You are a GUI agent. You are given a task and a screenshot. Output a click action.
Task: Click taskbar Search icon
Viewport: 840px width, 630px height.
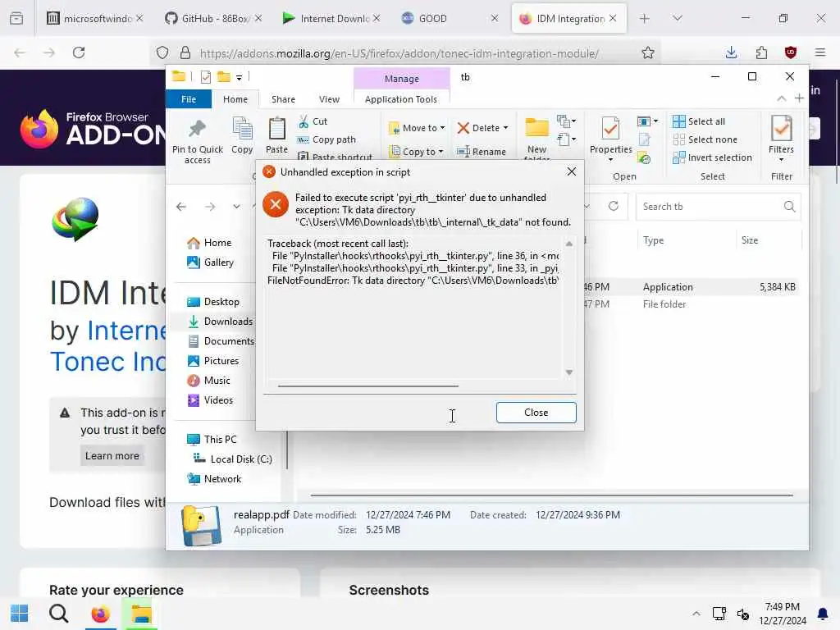click(59, 614)
